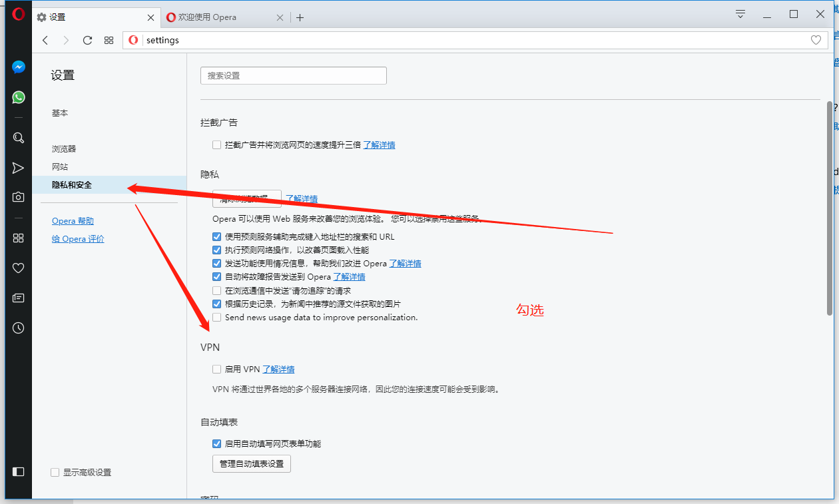The height and width of the screenshot is (504, 839).
Task: Enable 请勿追踪 request checkbox
Action: pos(216,290)
